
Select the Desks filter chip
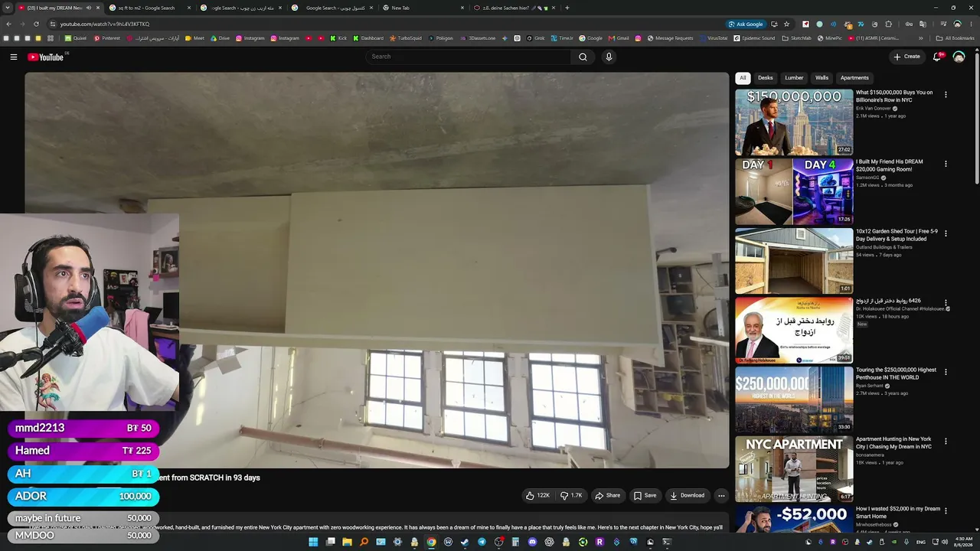pos(766,78)
